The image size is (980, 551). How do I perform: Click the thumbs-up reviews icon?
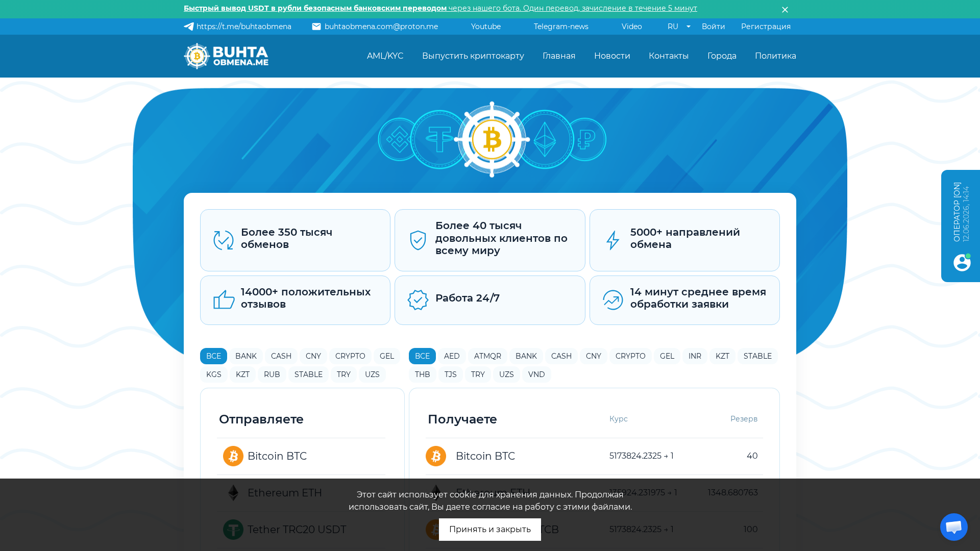(224, 300)
